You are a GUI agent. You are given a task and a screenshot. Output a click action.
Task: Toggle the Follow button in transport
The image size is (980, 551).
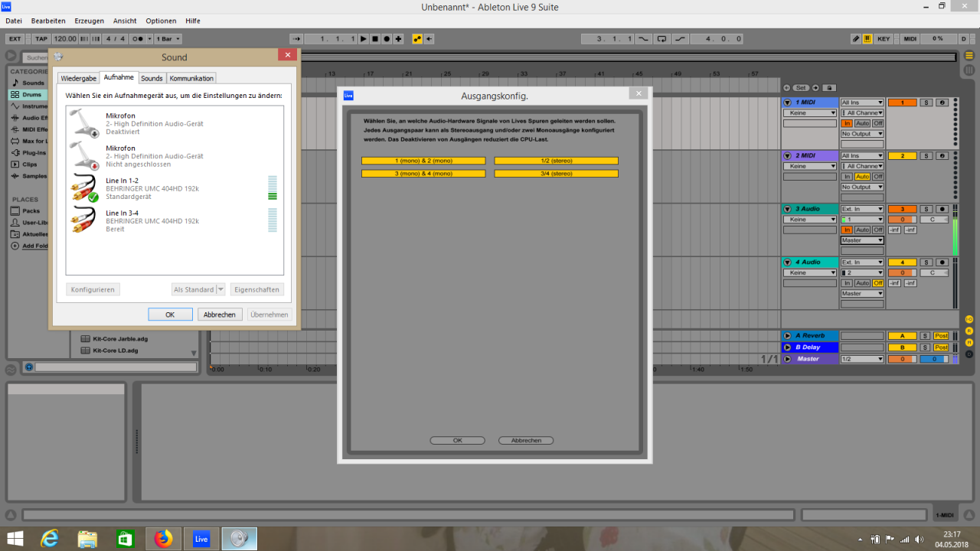(296, 38)
